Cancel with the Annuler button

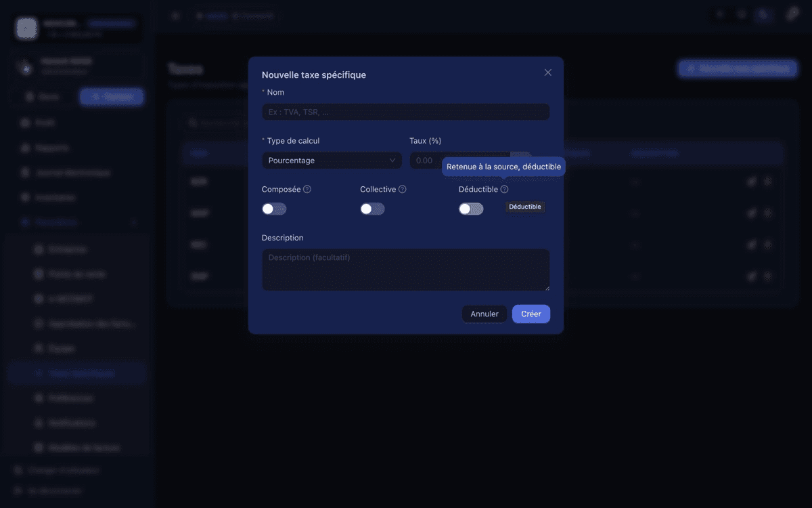coord(484,314)
